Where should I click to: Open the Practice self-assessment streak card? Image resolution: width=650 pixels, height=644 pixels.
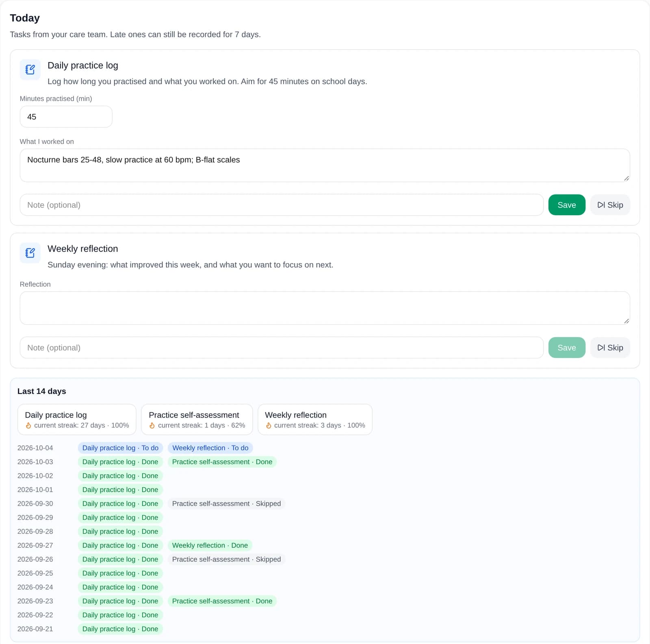click(x=197, y=419)
